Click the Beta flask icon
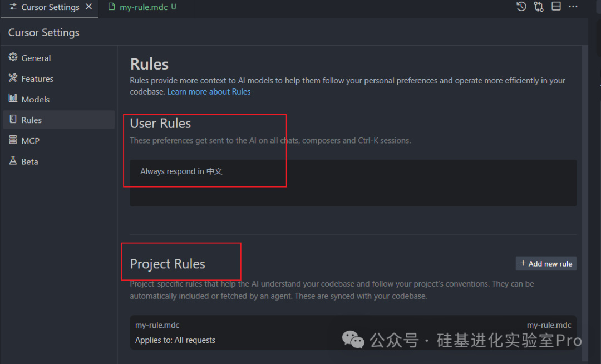This screenshot has width=601, height=364. pyautogui.click(x=13, y=160)
